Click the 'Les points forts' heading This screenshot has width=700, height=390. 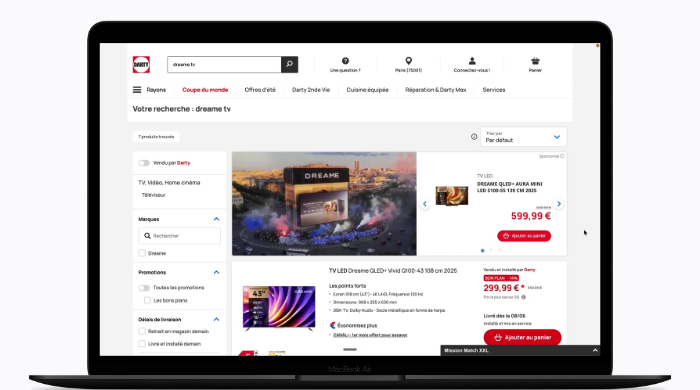[347, 286]
